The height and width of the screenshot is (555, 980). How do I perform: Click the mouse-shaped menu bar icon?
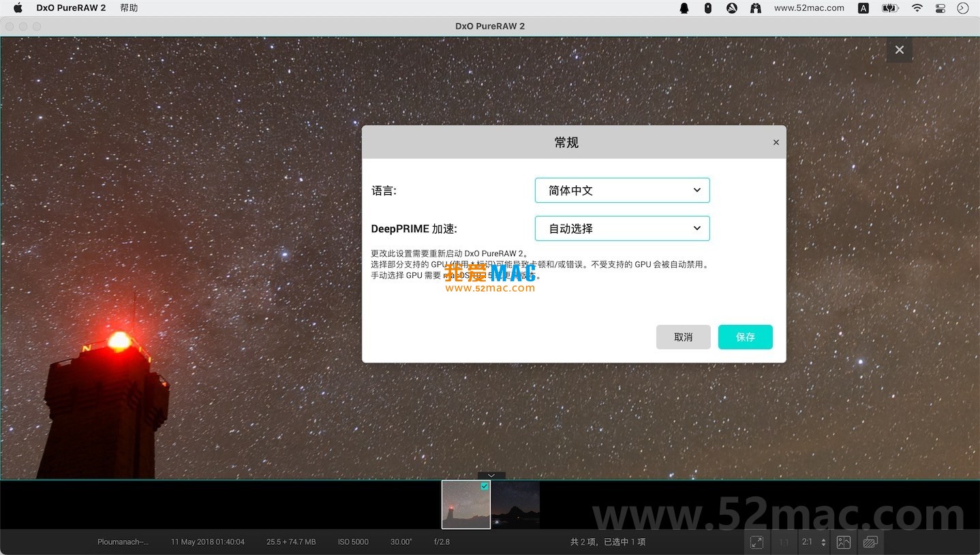pos(708,8)
